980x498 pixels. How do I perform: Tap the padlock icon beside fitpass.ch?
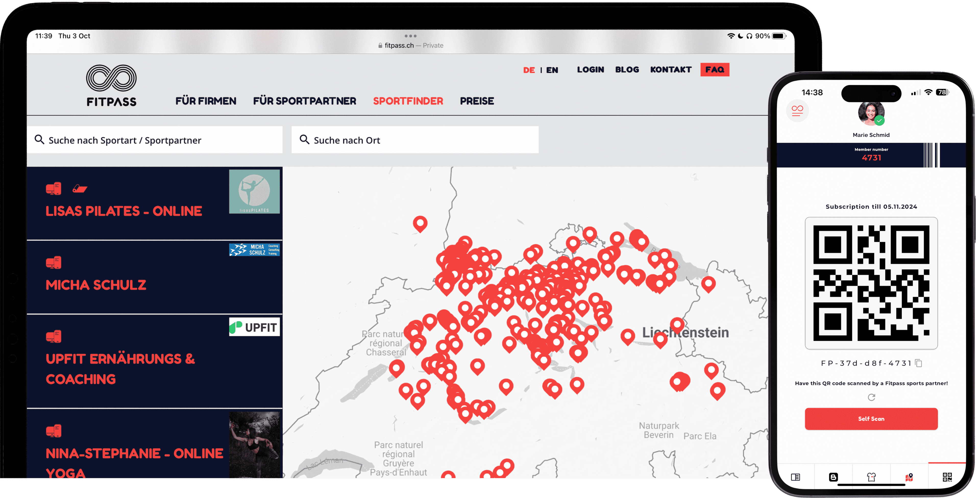(380, 45)
